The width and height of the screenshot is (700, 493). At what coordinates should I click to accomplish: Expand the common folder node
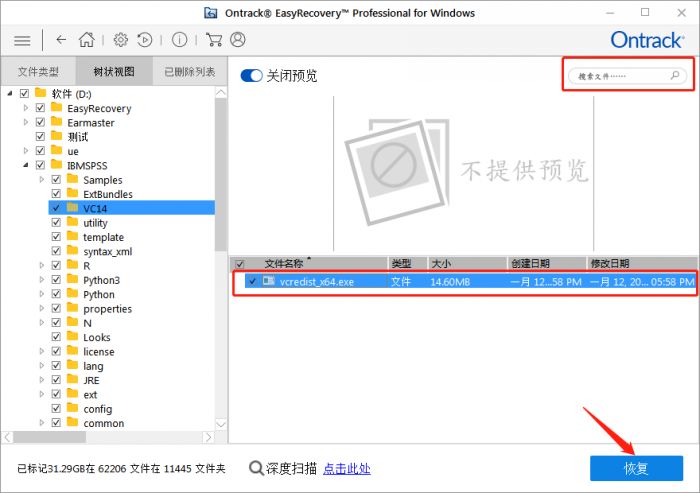[x=42, y=422]
